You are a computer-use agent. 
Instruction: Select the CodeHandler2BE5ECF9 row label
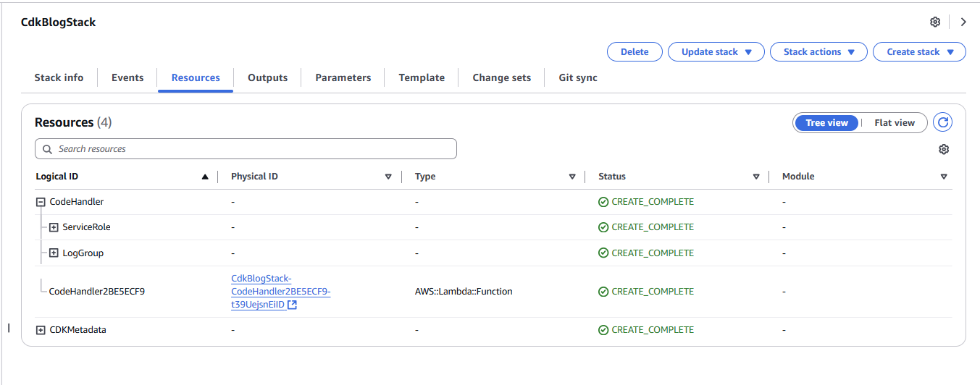(97, 292)
